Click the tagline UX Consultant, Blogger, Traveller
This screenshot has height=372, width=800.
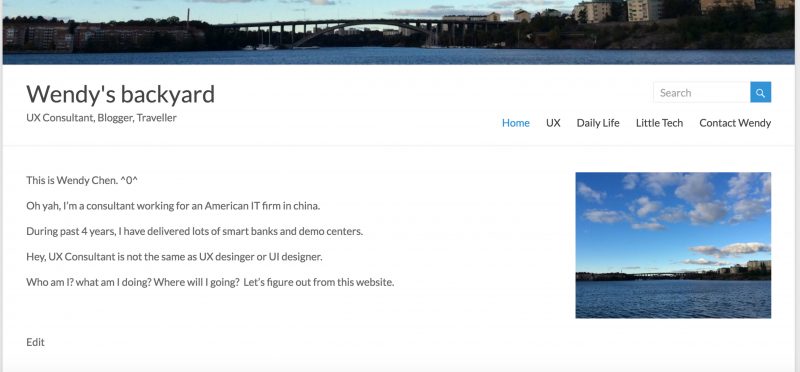coord(101,118)
